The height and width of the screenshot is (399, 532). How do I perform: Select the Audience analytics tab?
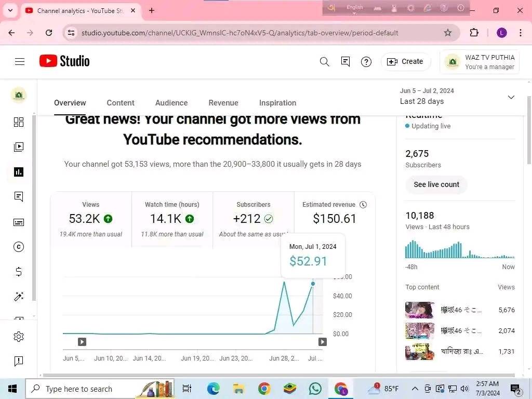171,103
